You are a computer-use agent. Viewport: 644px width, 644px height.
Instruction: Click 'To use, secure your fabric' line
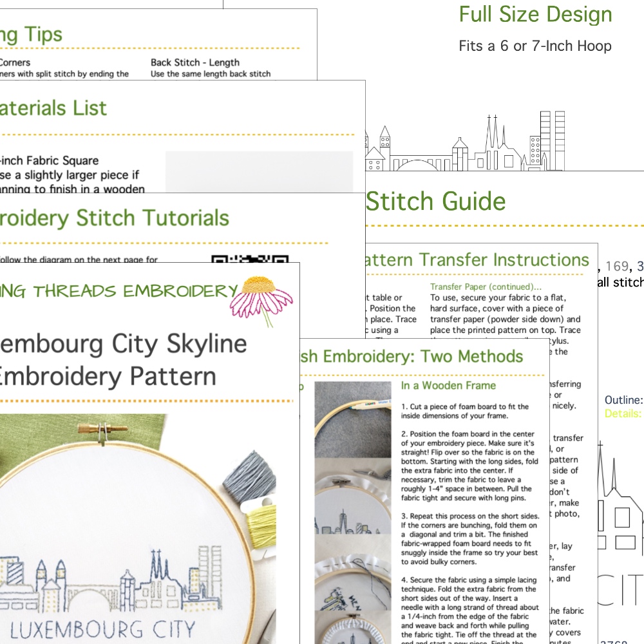pyautogui.click(x=498, y=298)
